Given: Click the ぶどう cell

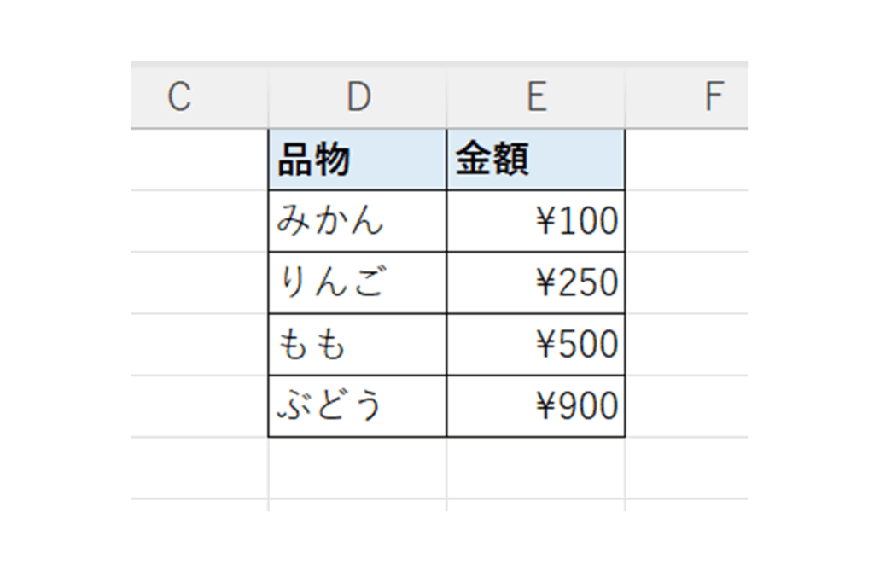Looking at the screenshot, I should click(x=357, y=405).
